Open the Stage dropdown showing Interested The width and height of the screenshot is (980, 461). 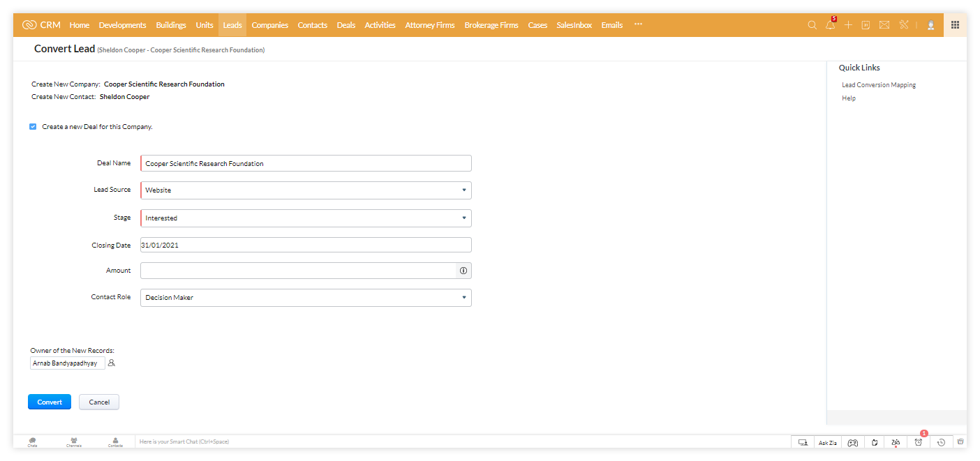point(306,218)
